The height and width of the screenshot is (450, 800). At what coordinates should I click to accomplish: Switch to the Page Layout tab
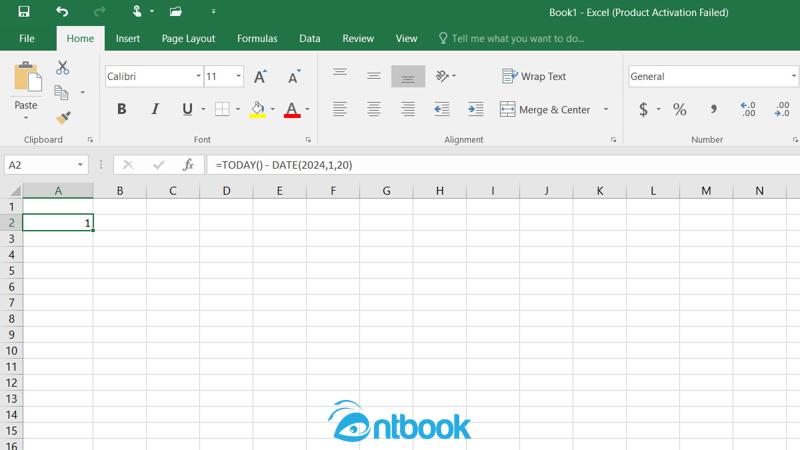point(188,38)
